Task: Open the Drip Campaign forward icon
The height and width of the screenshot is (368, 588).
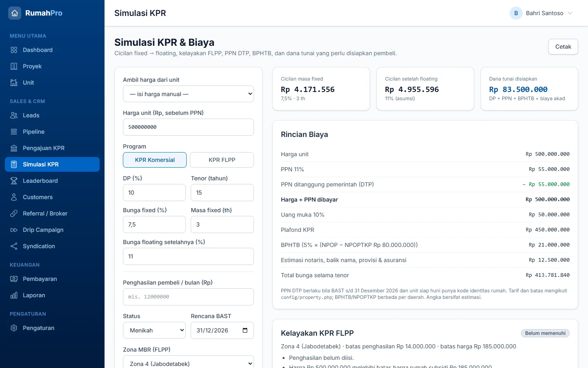Action: pyautogui.click(x=14, y=230)
